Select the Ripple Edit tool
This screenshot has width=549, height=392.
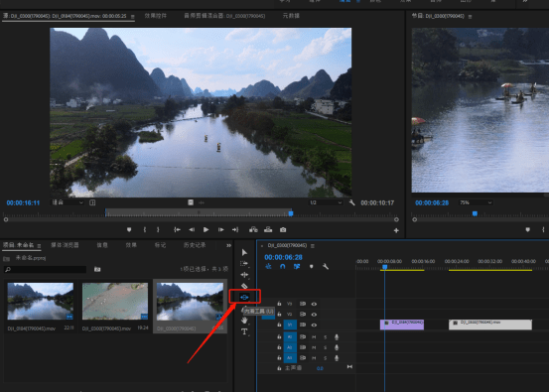tap(244, 275)
